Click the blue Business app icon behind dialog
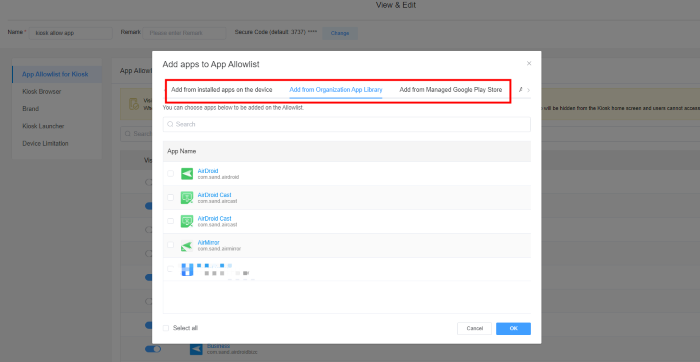This screenshot has width=700, height=362. tap(196, 349)
